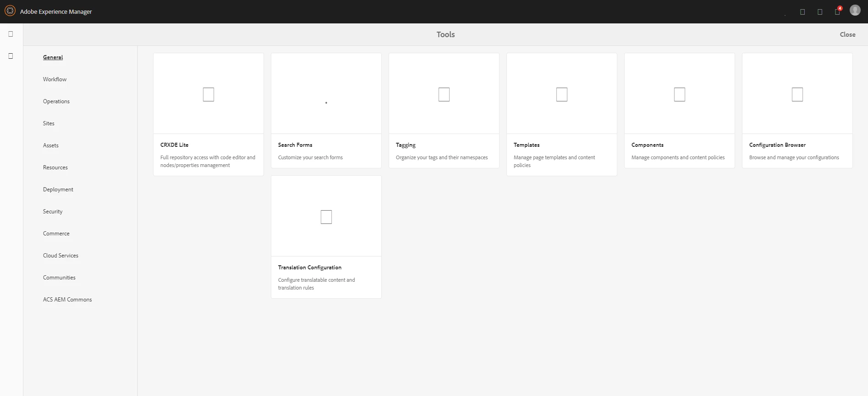The height and width of the screenshot is (396, 868).
Task: Open the Operations category
Action: [56, 101]
